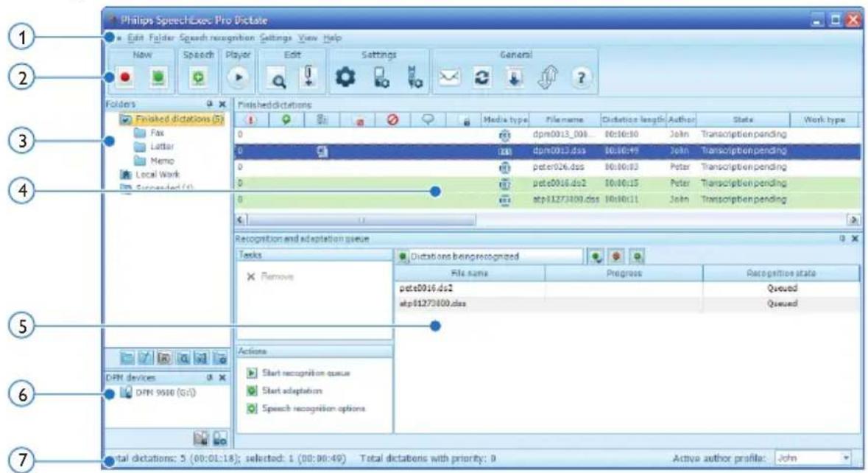Close the Recognition and adaptation queue panel
Image resolution: width=868 pixels, height=473 pixels.
coord(855,239)
